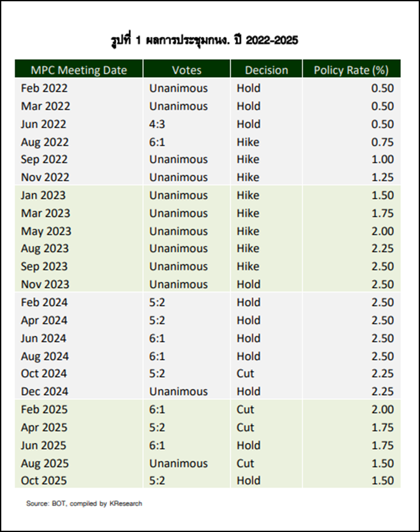The width and height of the screenshot is (420, 532).
Task: Click the 'Feb 2022' date cell
Action: click(44, 88)
